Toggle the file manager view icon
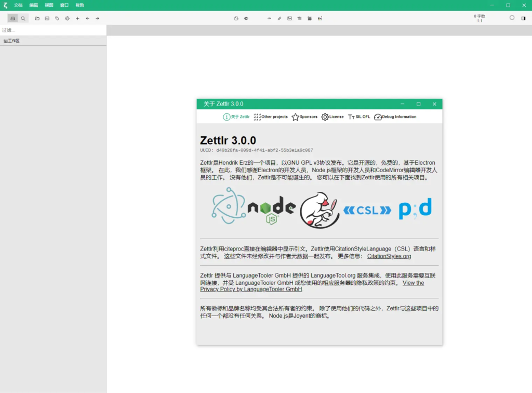532x393 pixels. (x=13, y=18)
